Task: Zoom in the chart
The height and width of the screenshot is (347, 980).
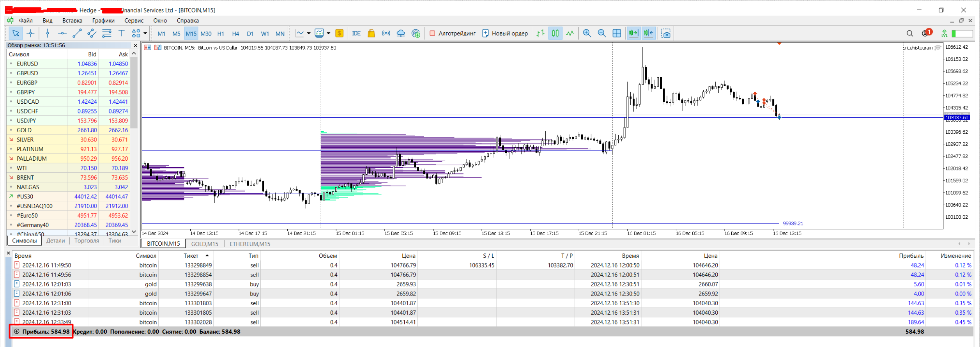Action: [x=587, y=34]
